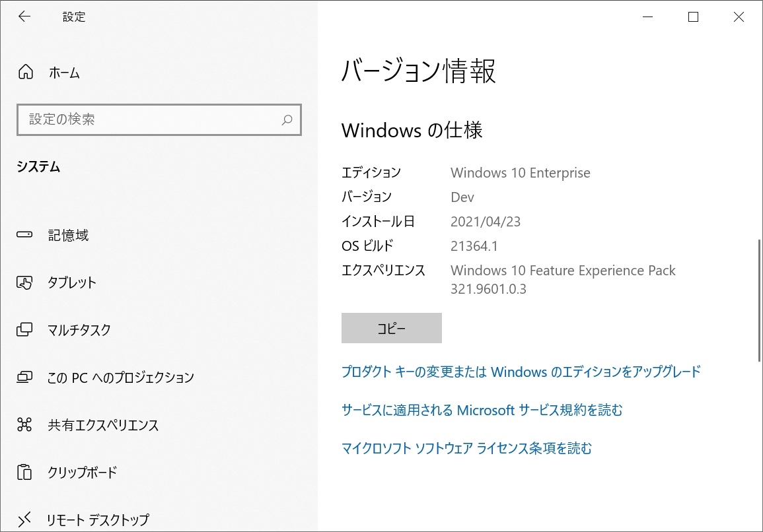Click the Dev version value
Viewport: 763px width, 532px height.
pyautogui.click(x=462, y=197)
